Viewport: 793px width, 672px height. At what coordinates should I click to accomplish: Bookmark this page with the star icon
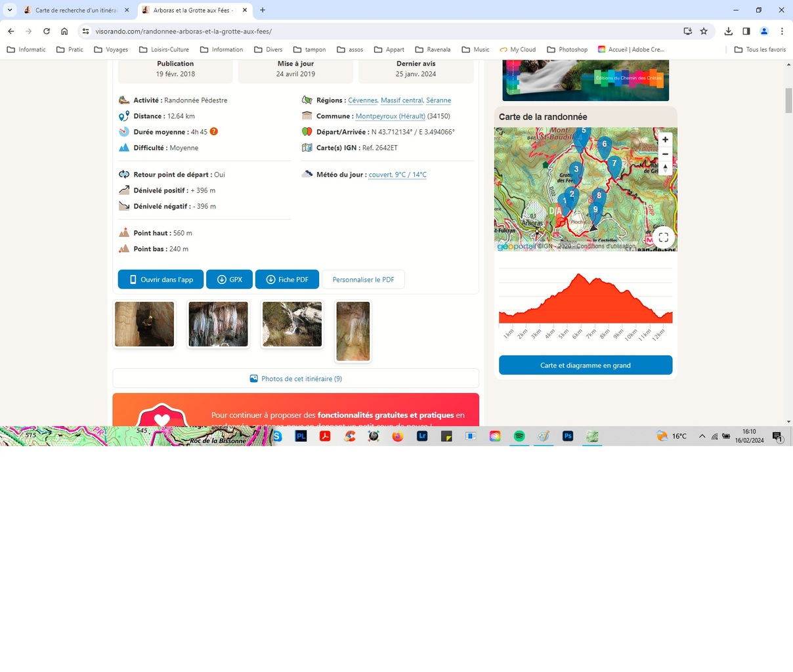click(x=704, y=31)
